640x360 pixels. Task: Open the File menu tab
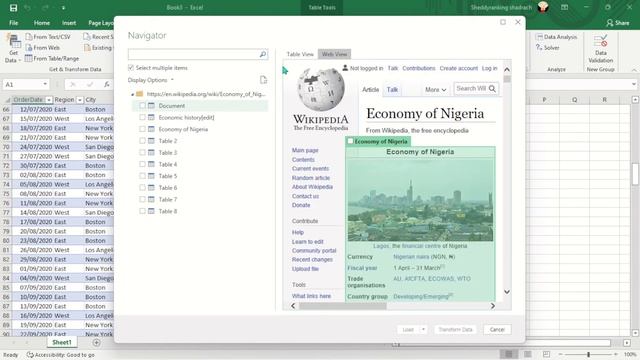coord(13,23)
